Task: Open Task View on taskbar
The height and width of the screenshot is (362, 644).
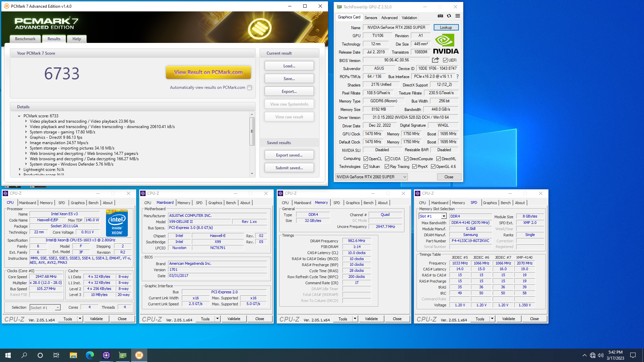Action: click(x=56, y=355)
